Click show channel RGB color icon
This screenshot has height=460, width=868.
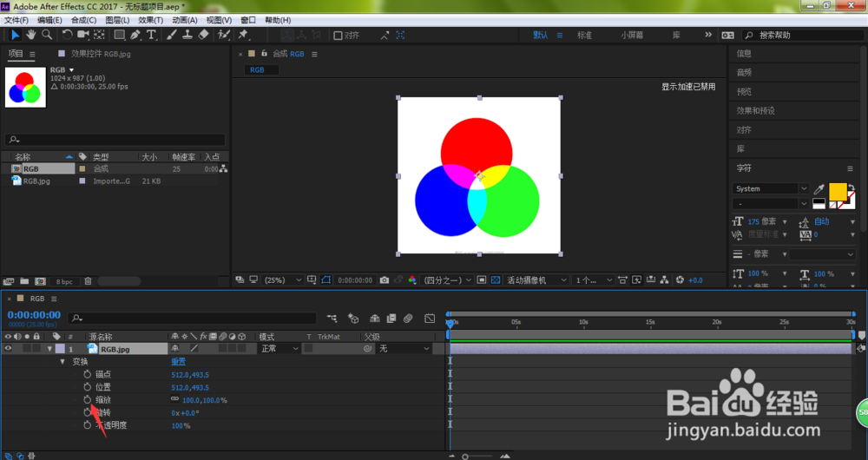coord(412,280)
